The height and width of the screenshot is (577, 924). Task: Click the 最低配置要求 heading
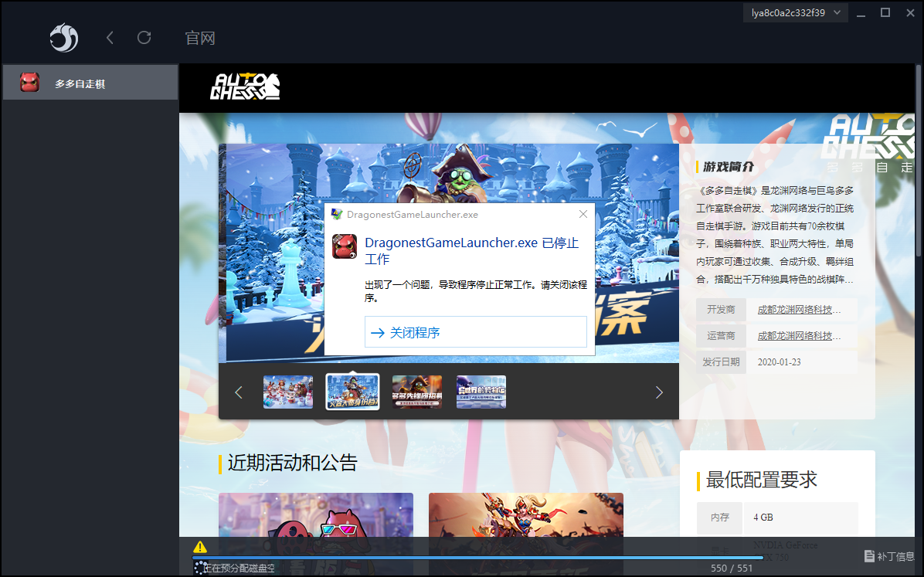pos(761,480)
